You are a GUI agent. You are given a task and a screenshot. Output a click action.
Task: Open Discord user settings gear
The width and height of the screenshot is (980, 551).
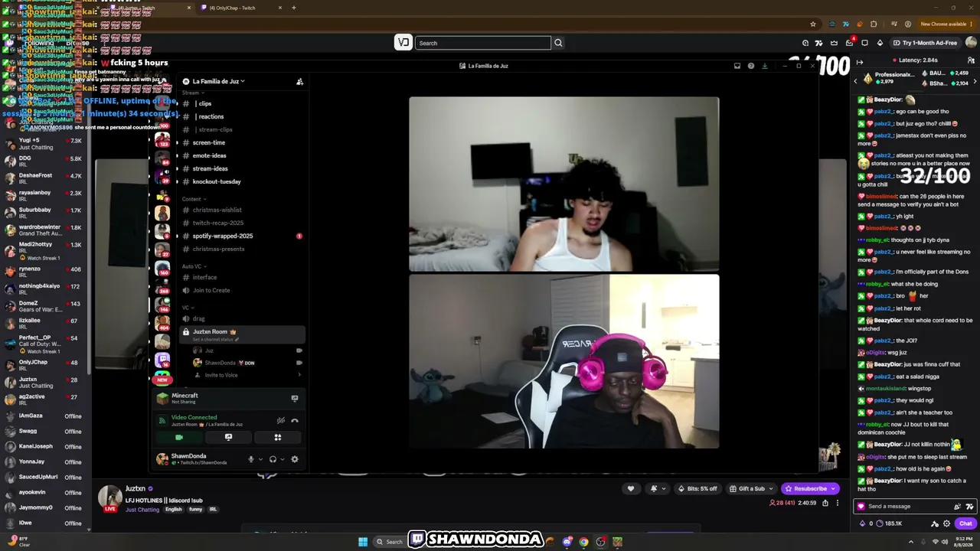point(295,459)
